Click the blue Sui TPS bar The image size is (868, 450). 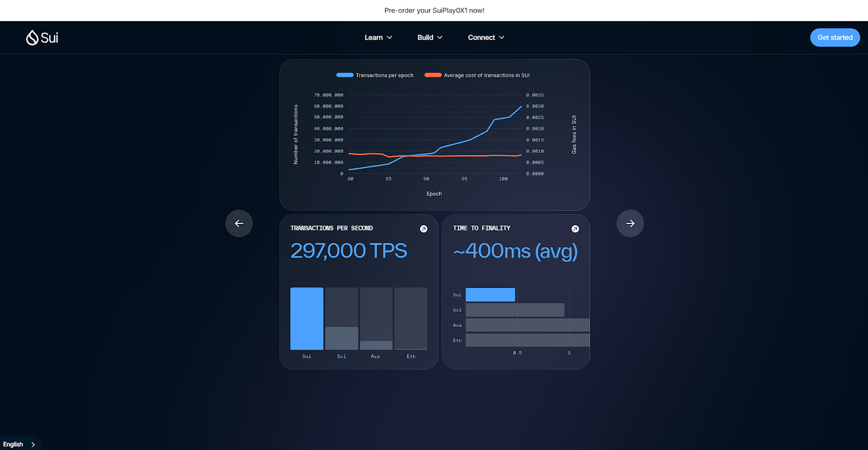[307, 318]
